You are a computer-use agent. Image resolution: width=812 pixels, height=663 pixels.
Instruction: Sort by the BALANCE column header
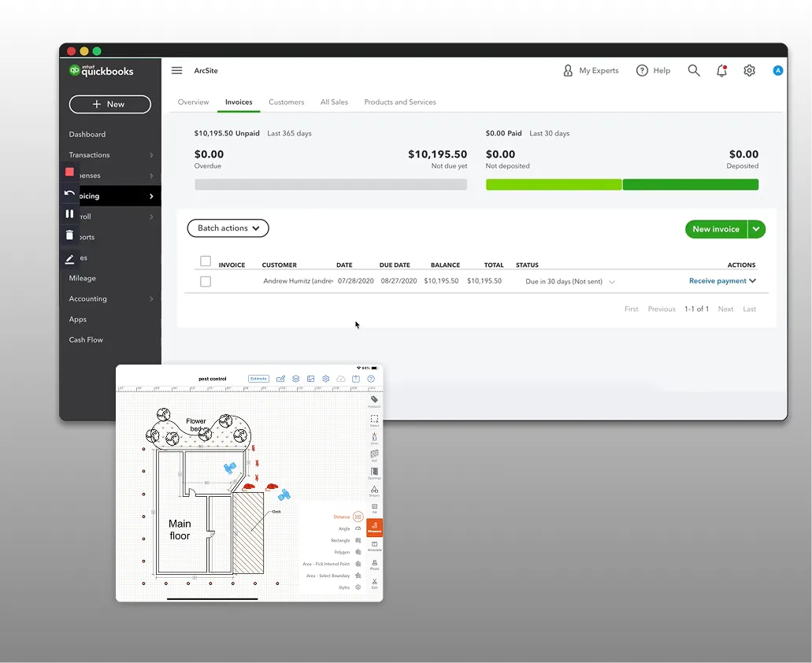pos(445,265)
